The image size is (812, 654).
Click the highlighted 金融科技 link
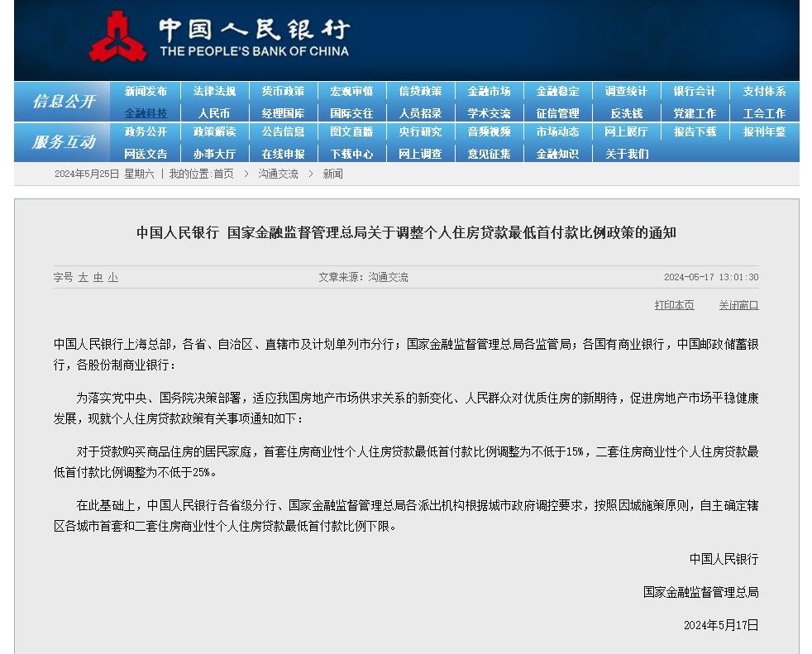pyautogui.click(x=146, y=113)
